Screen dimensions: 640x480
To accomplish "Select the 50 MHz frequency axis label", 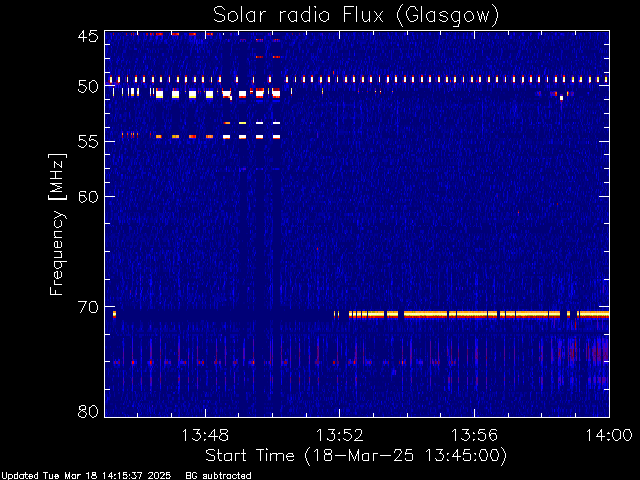I will (x=88, y=87).
